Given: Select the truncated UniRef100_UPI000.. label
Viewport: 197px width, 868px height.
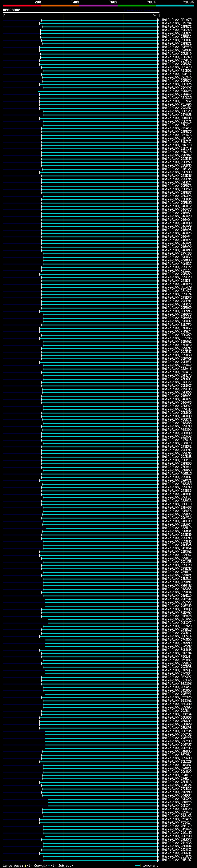Looking at the screenshot, I should [178, 619].
